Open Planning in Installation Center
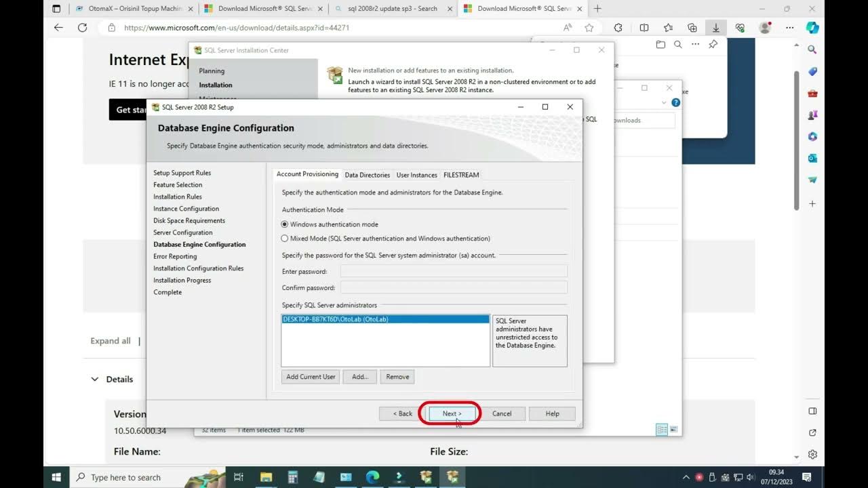The image size is (868, 488). pos(212,71)
